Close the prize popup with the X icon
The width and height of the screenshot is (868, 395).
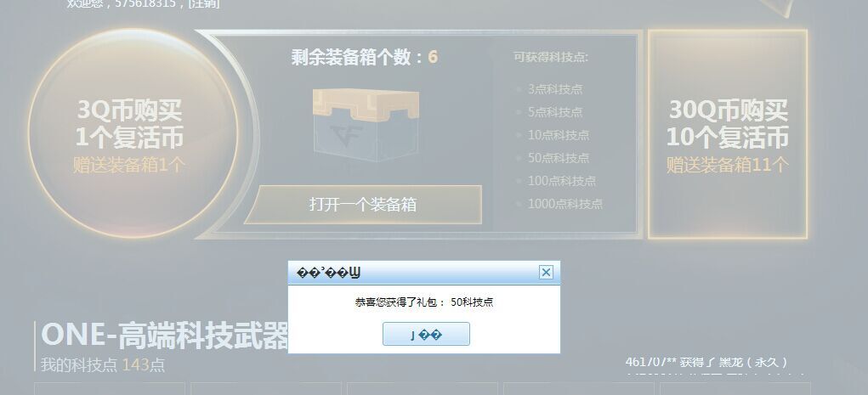546,272
